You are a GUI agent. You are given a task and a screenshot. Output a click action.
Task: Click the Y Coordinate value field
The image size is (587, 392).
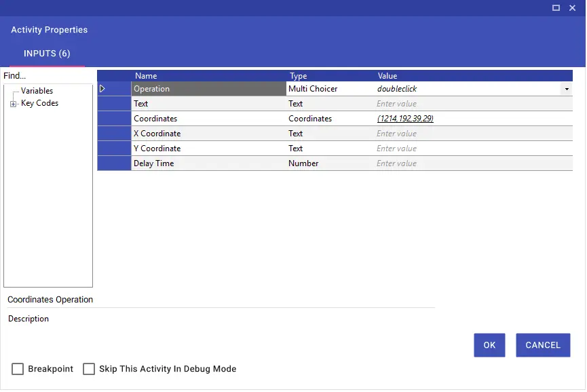coord(474,149)
